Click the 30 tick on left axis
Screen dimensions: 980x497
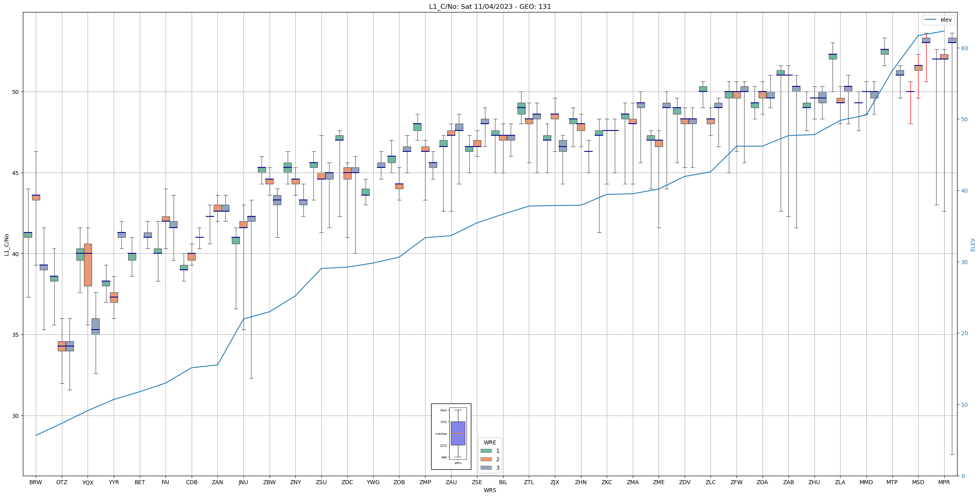click(16, 416)
